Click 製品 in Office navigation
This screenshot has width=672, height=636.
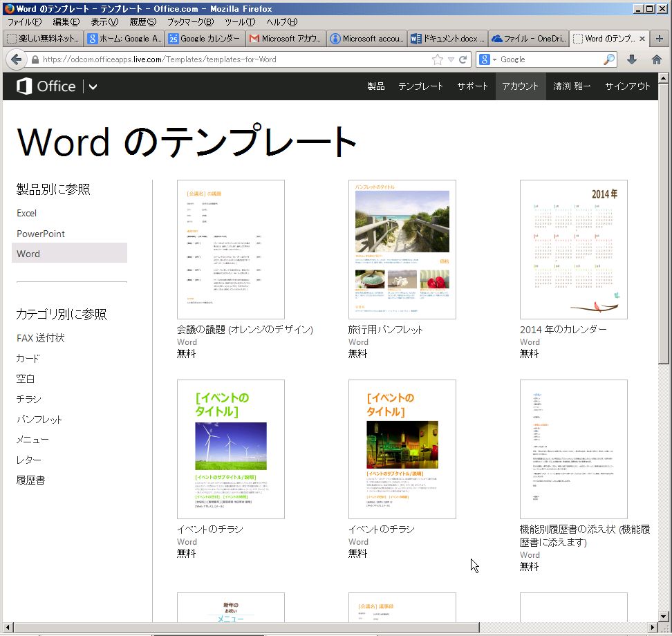pyautogui.click(x=376, y=86)
